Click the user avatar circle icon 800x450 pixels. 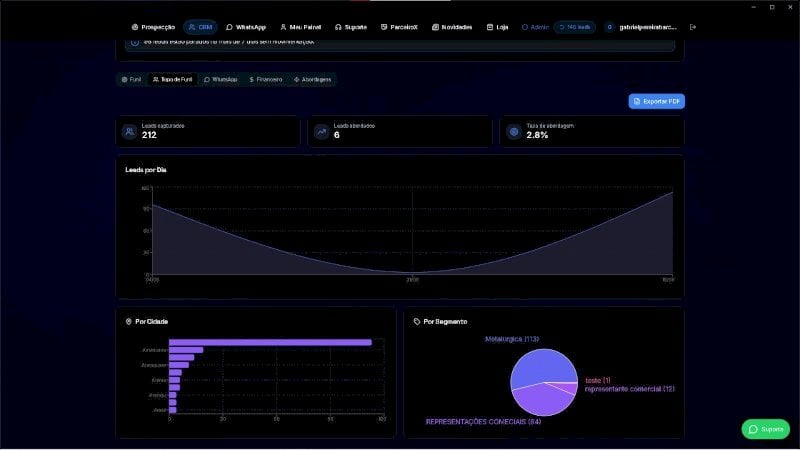click(x=609, y=27)
